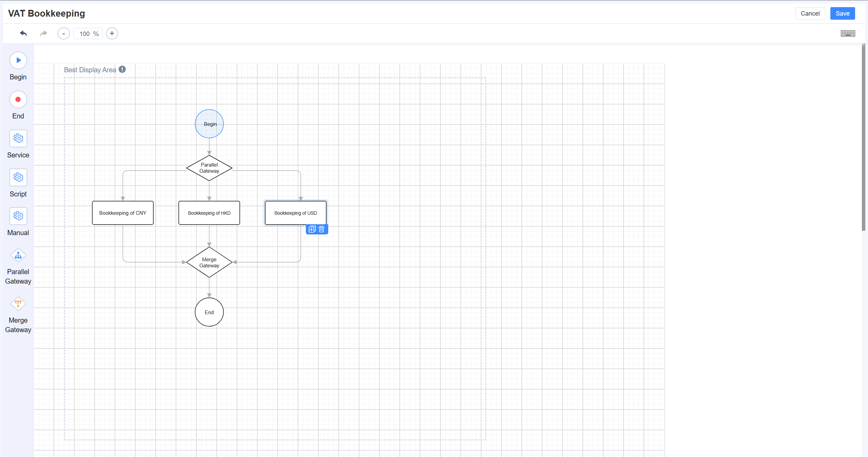Select the Manual node palette icon
The height and width of the screenshot is (457, 868).
18,216
